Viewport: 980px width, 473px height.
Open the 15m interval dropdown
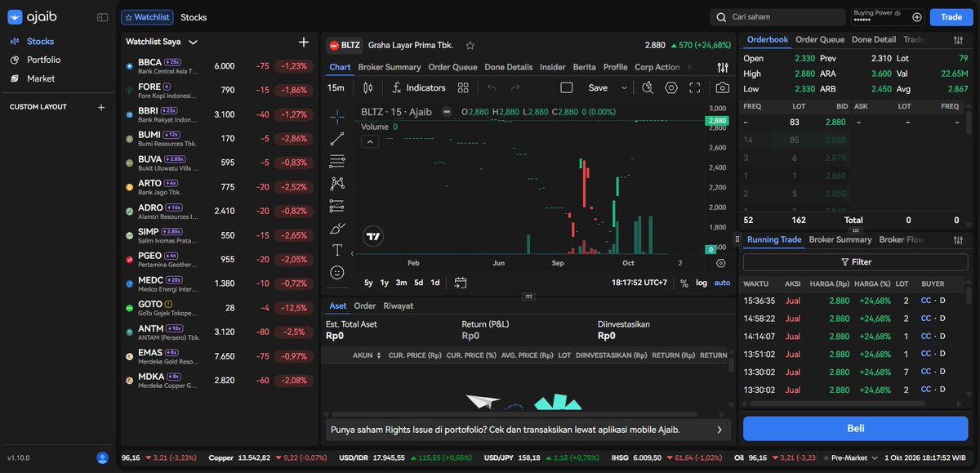(x=336, y=87)
